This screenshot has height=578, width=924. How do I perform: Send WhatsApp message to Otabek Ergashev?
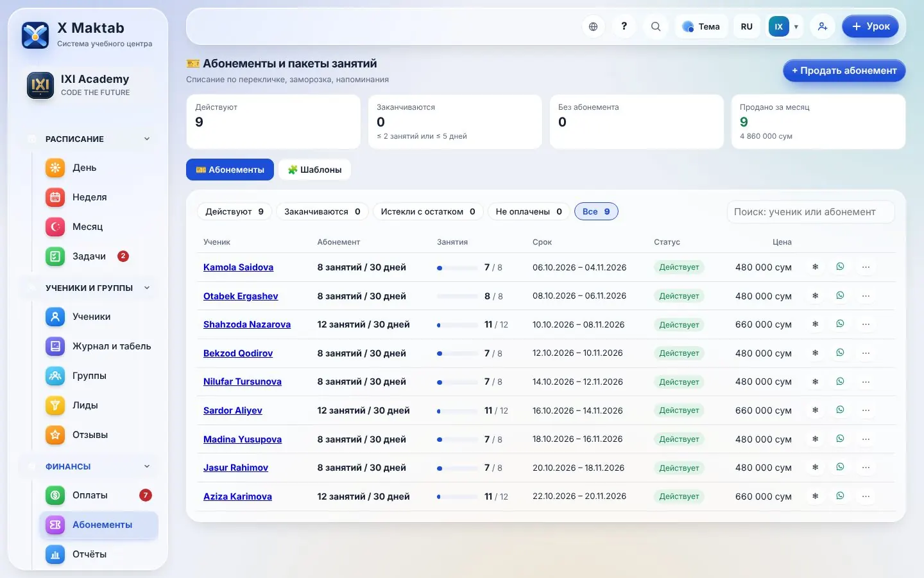840,295
